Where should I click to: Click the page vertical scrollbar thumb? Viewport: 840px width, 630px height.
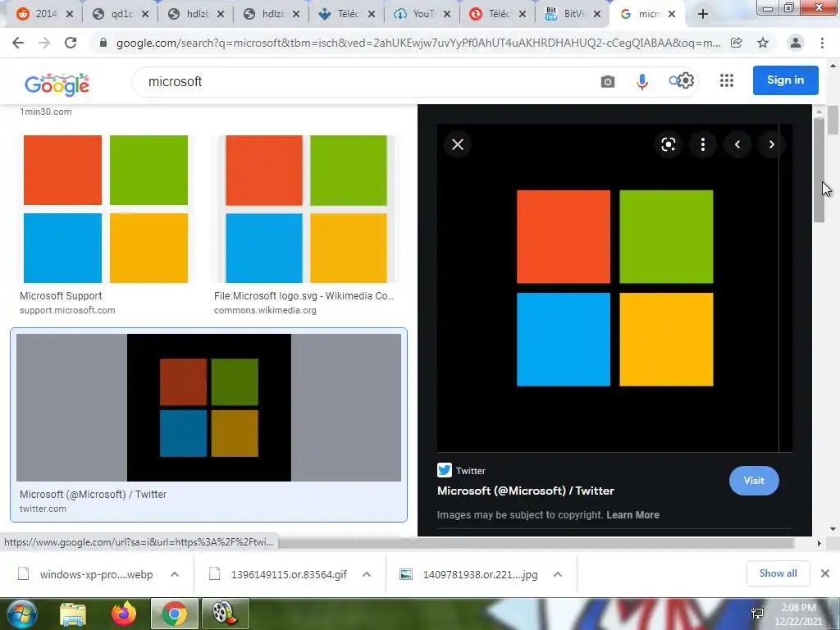pyautogui.click(x=833, y=121)
